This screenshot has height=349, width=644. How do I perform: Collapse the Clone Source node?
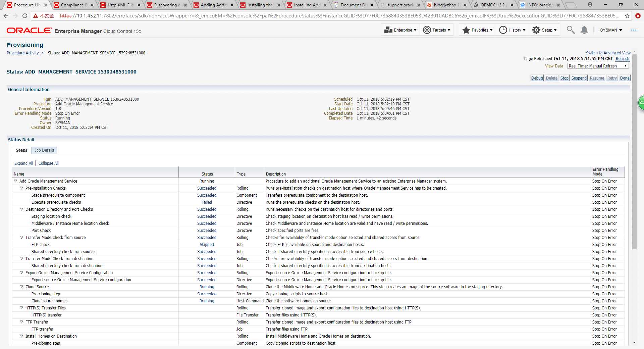click(x=21, y=287)
